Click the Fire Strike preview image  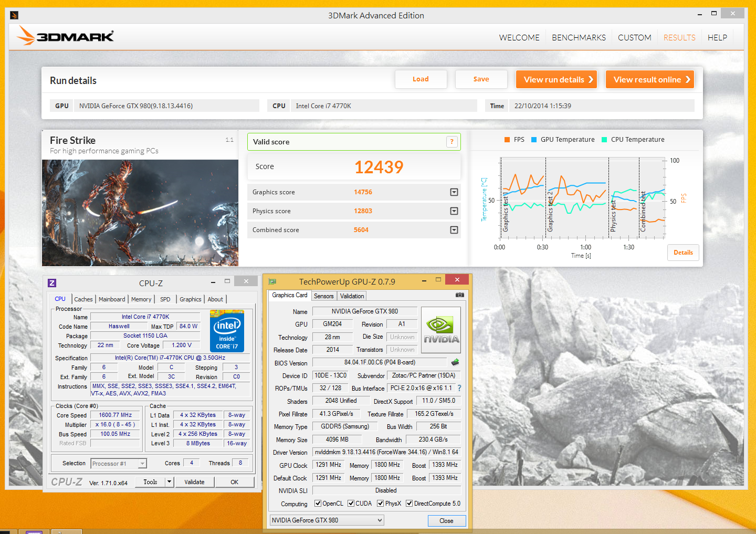coord(140,213)
